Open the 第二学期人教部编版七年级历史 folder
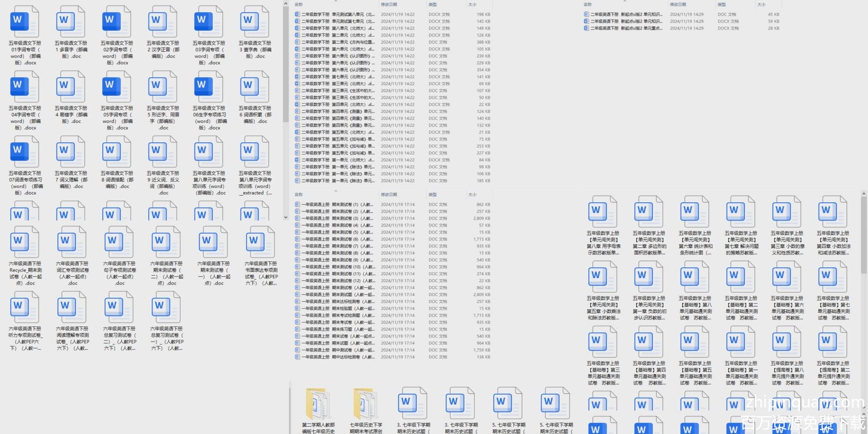The image size is (868, 434). pyautogui.click(x=318, y=404)
